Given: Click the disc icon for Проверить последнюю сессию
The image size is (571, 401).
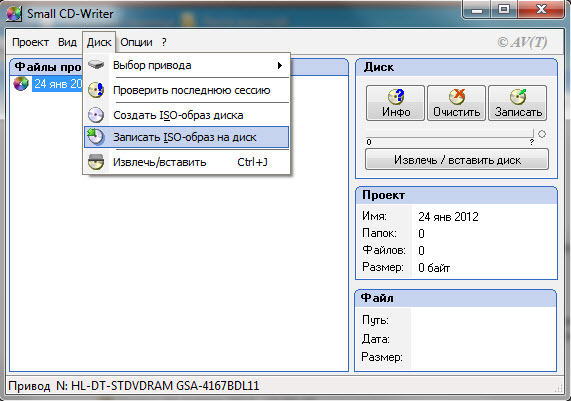Looking at the screenshot, I should [x=96, y=90].
